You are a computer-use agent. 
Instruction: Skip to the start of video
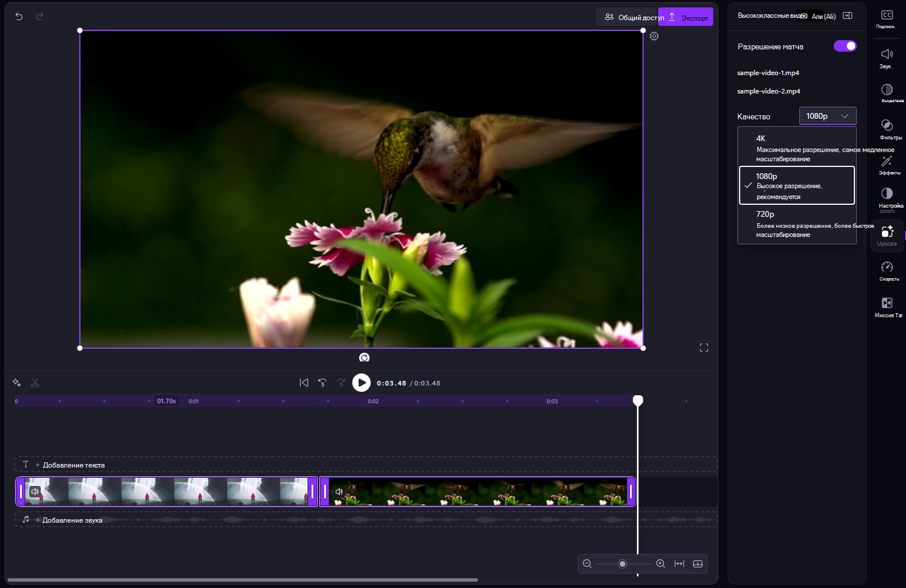304,383
